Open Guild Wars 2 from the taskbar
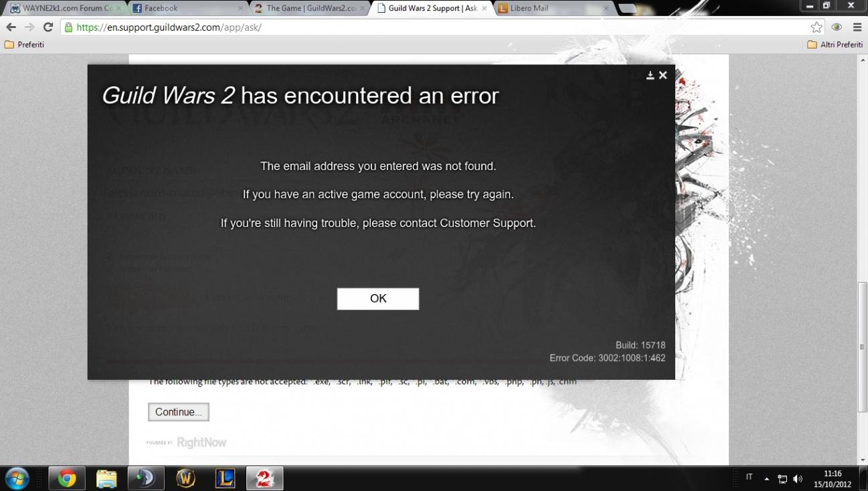Image resolution: width=868 pixels, height=491 pixels. (264, 479)
